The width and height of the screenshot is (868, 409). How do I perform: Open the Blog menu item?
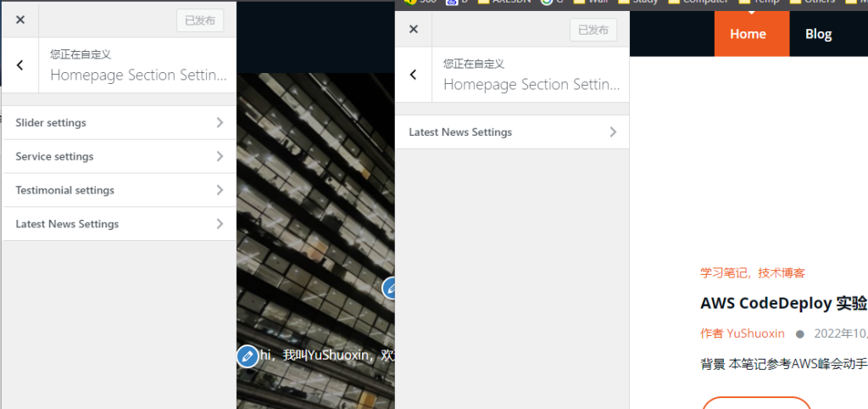click(x=818, y=34)
